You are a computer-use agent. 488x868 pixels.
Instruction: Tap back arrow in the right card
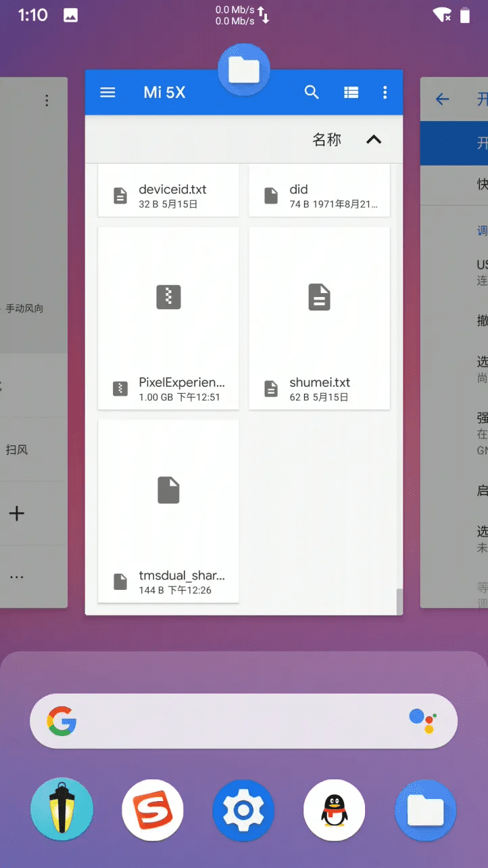pyautogui.click(x=443, y=99)
